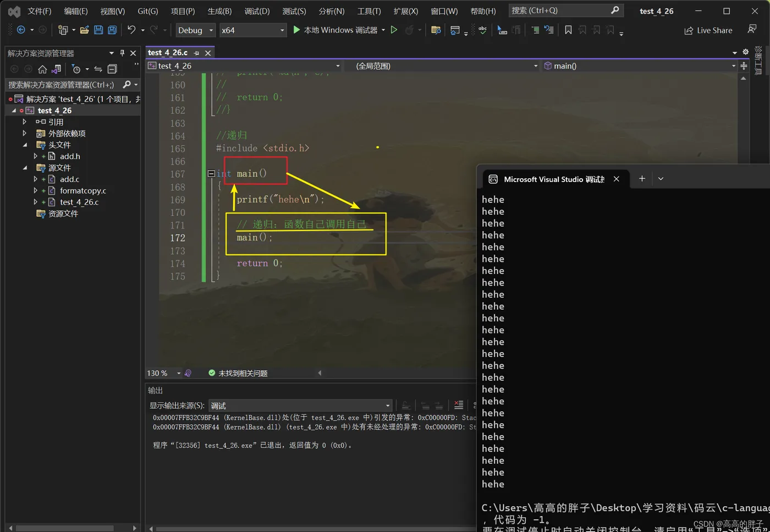Navigate backward with the blue back arrow

[21, 30]
